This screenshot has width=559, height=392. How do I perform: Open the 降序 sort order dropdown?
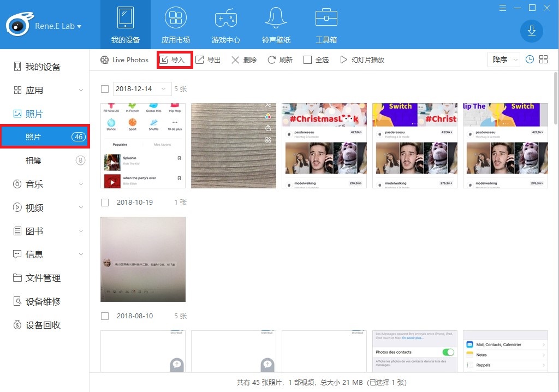pos(504,60)
